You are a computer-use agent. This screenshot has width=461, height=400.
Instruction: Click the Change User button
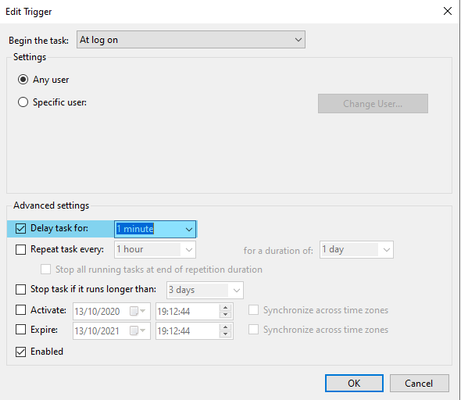coord(373,104)
